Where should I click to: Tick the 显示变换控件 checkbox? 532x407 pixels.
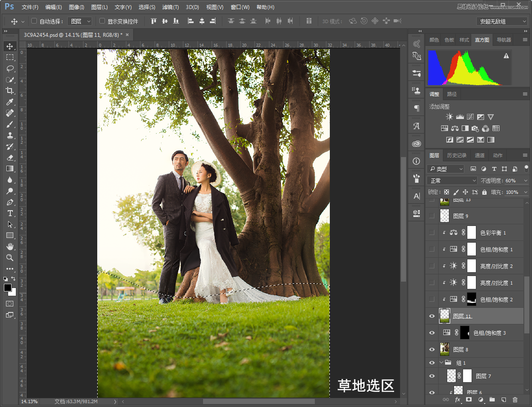tap(102, 21)
